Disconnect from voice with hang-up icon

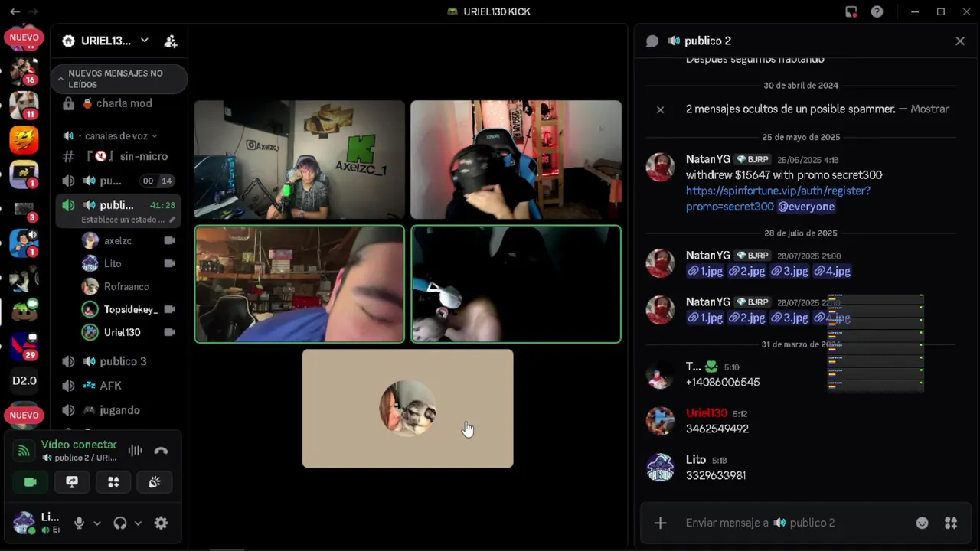tap(161, 451)
